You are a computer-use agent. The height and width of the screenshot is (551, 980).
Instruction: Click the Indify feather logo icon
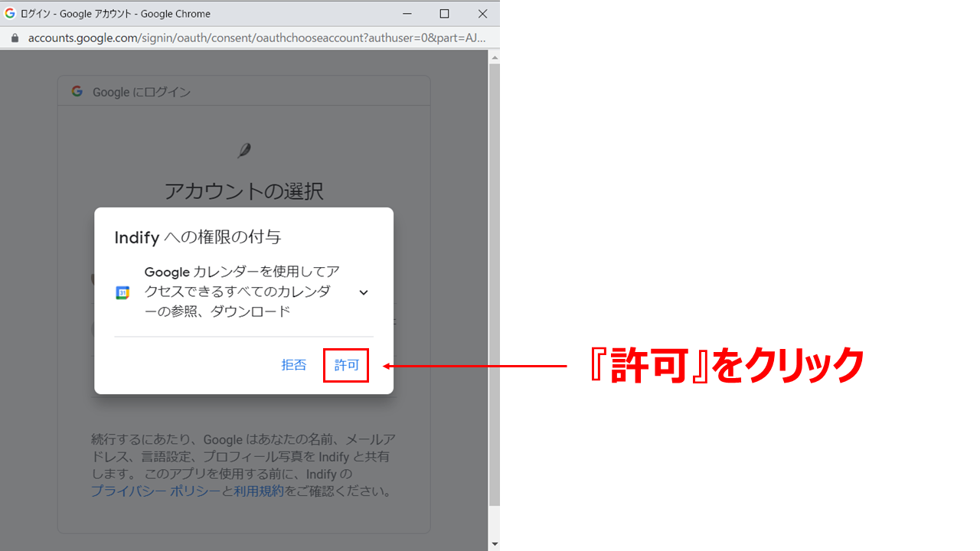(243, 150)
